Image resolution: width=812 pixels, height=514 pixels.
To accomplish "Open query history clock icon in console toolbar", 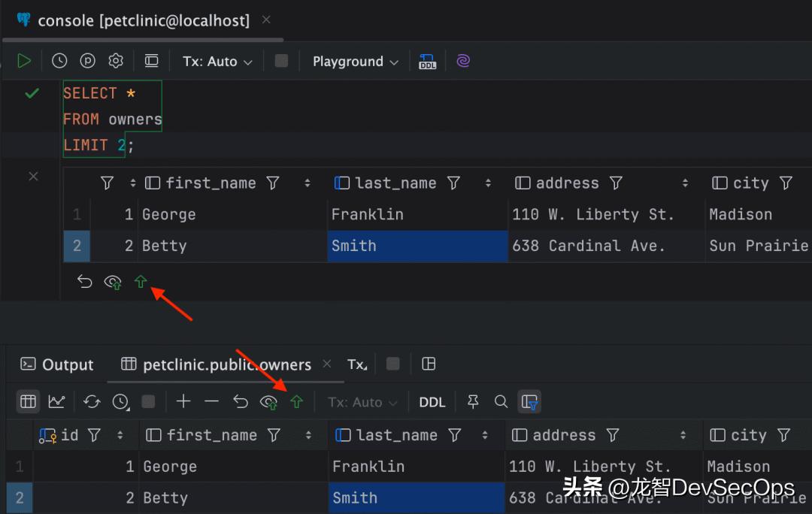I will [x=59, y=61].
